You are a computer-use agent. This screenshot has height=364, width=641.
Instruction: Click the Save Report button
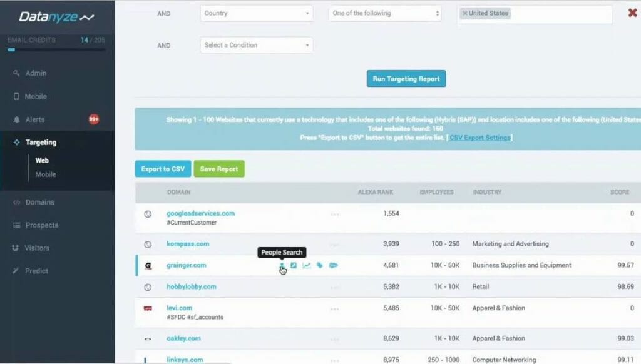[218, 169]
